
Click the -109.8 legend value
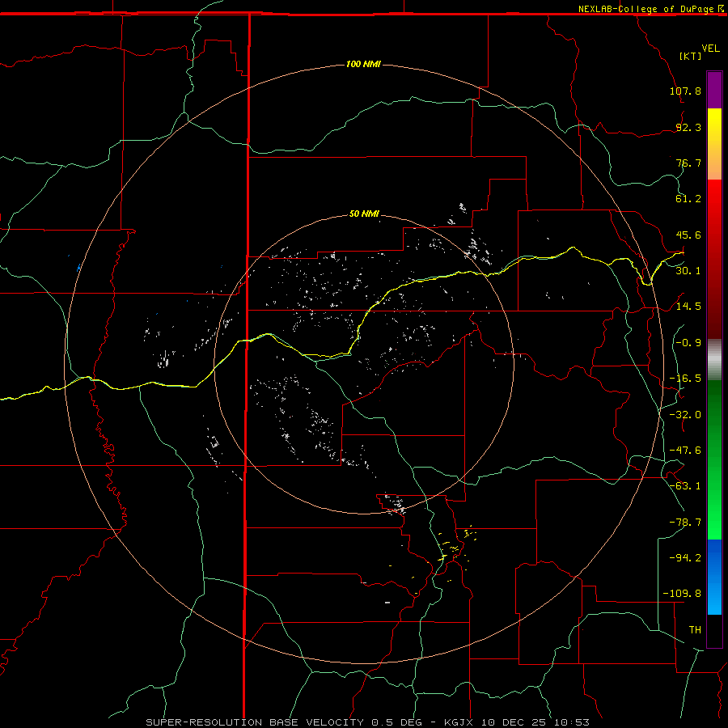pos(682,594)
